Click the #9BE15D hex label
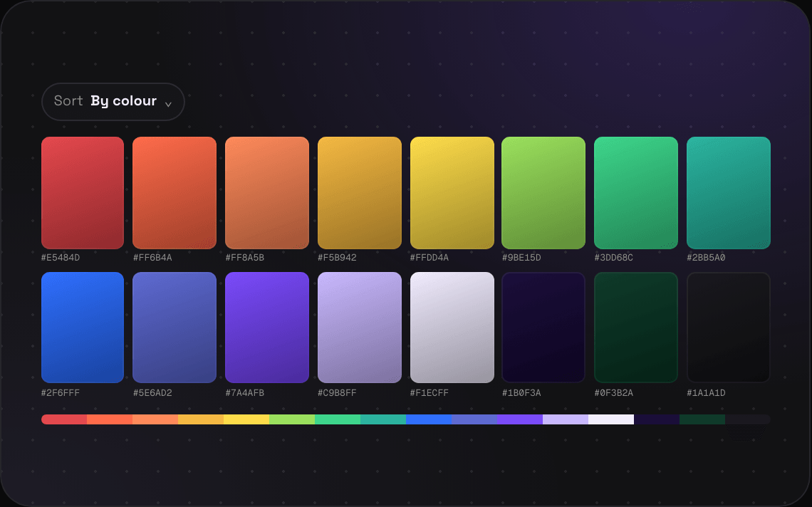The width and height of the screenshot is (812, 507). point(521,257)
